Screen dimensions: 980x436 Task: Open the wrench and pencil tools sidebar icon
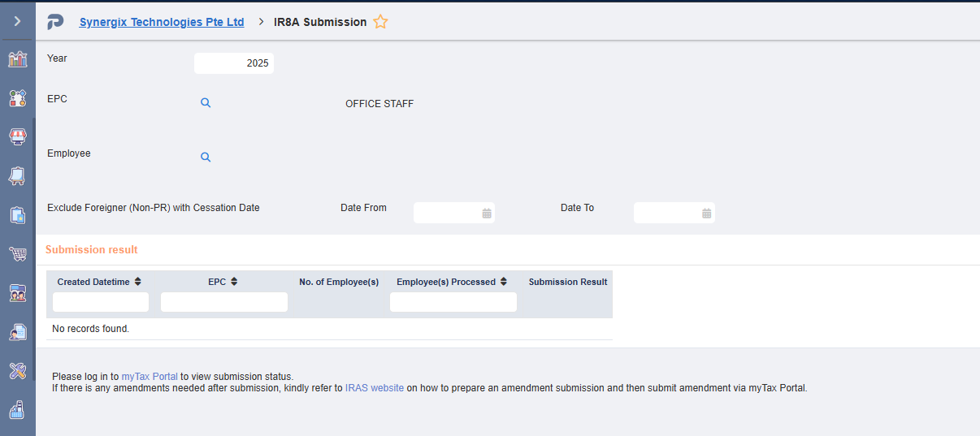17,371
